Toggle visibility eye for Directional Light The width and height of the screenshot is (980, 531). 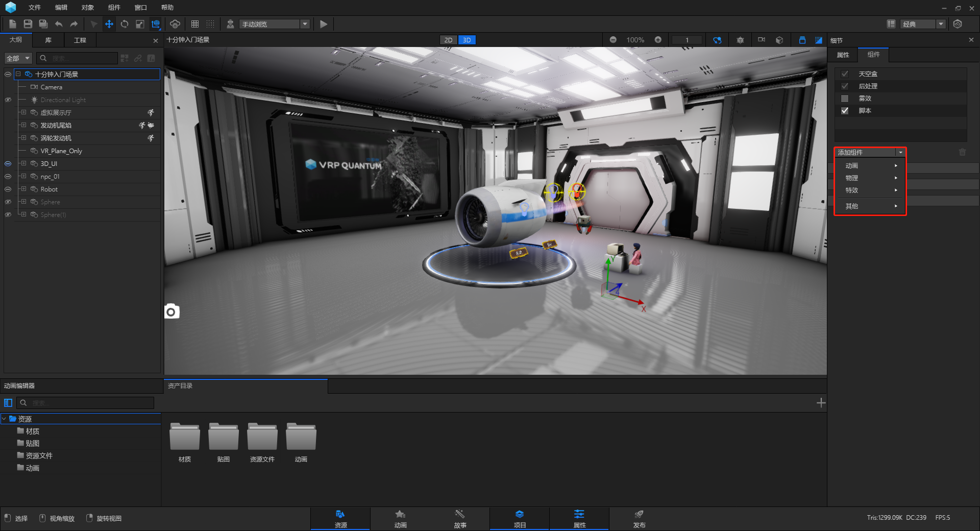8,100
